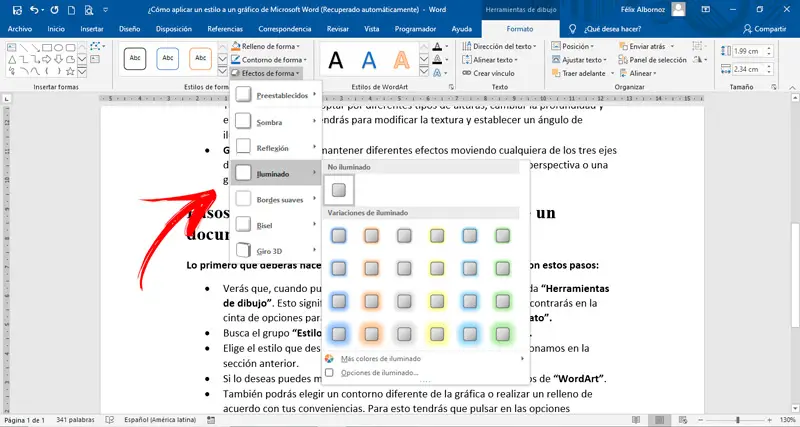Open Preestablecidos submenu

pos(276,95)
